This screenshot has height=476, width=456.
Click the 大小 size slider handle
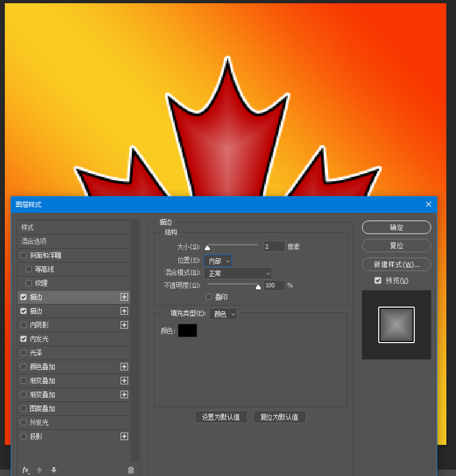207,248
